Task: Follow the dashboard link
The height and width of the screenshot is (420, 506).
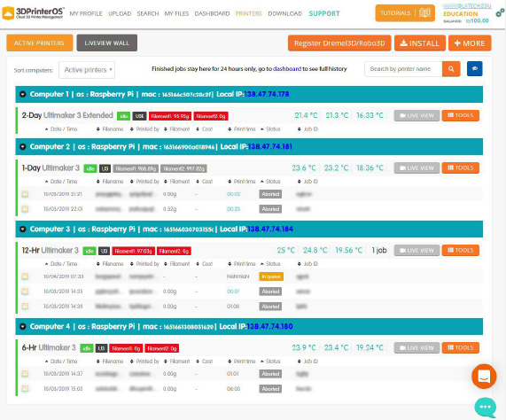Action: pyautogui.click(x=287, y=69)
